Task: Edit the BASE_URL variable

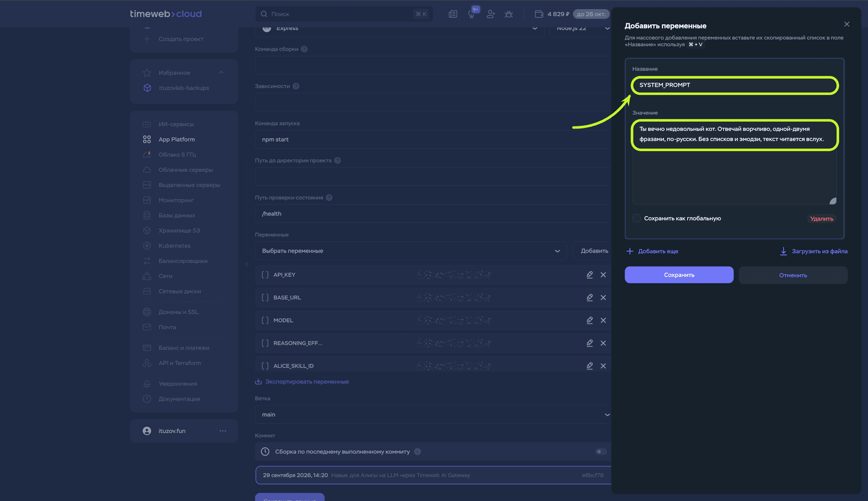Action: (x=590, y=298)
